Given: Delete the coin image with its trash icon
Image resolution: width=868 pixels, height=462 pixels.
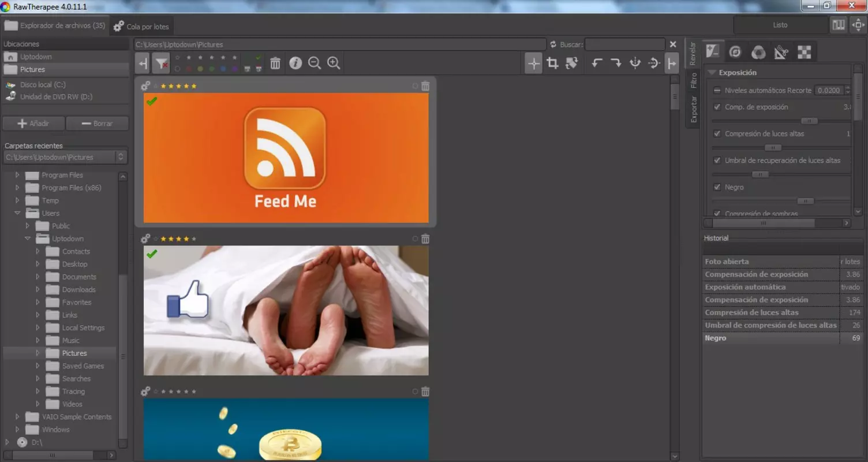Looking at the screenshot, I should point(425,392).
